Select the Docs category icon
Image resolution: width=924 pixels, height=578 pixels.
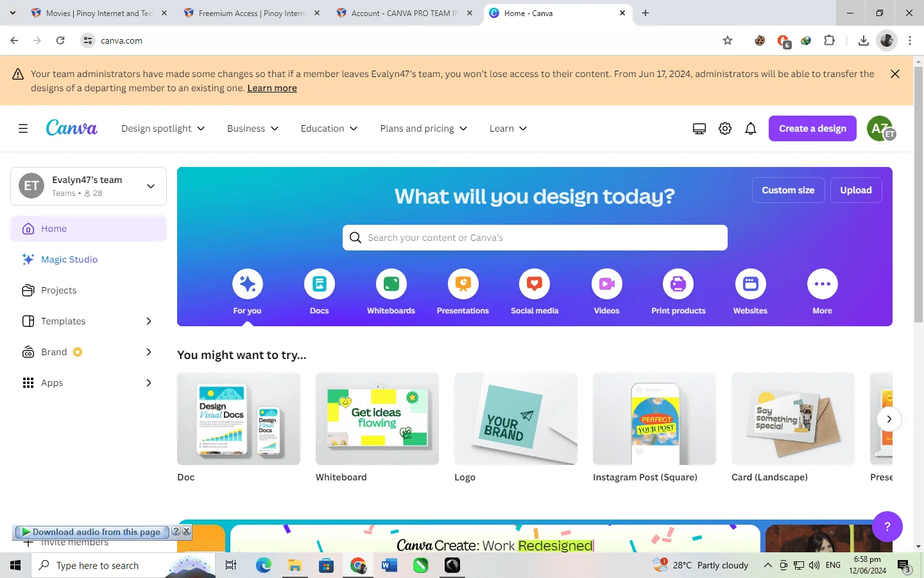320,284
